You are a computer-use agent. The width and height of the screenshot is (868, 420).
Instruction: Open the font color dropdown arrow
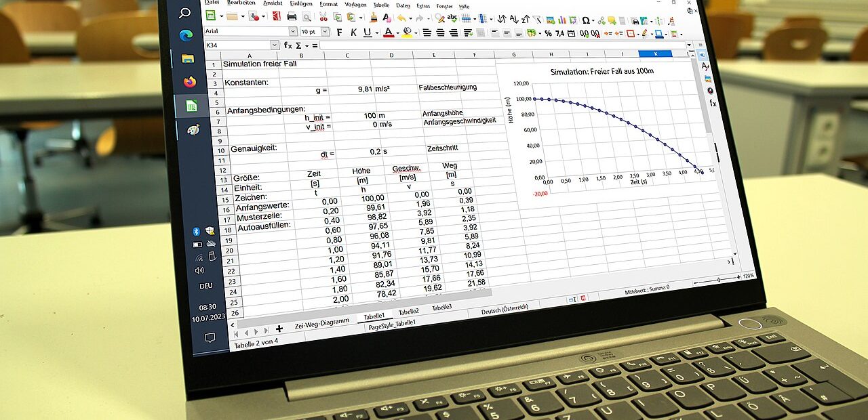398,33
